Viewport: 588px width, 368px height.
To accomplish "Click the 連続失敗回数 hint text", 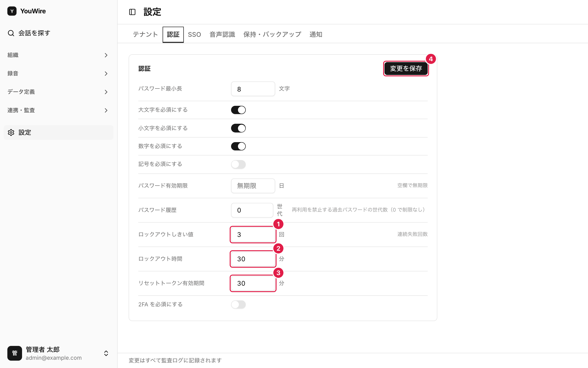I will (412, 234).
